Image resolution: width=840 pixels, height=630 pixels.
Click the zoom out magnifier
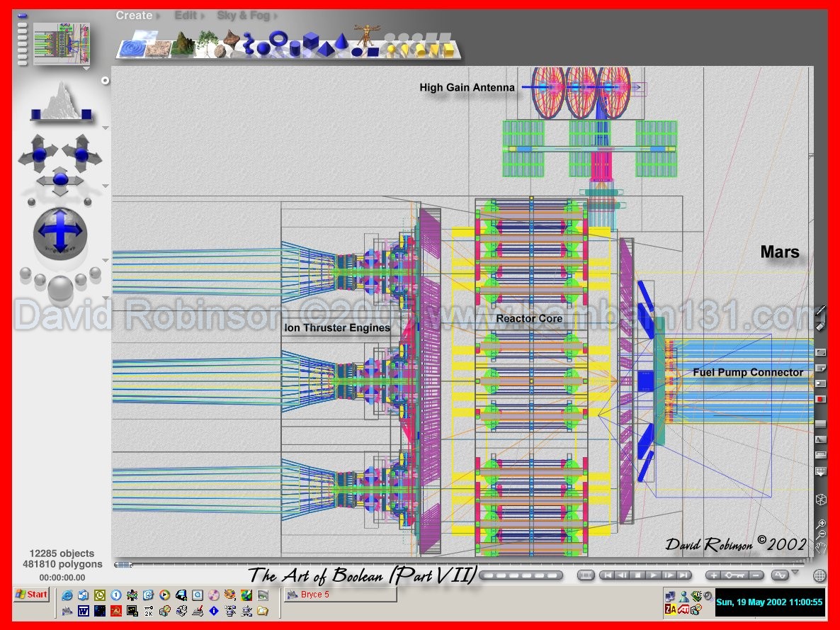pos(822,534)
